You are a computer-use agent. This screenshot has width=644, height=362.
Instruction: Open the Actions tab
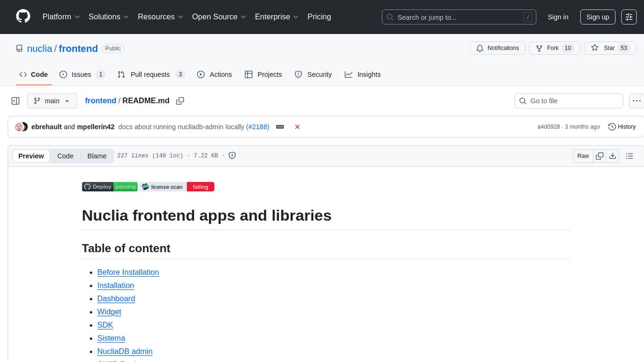point(215,74)
